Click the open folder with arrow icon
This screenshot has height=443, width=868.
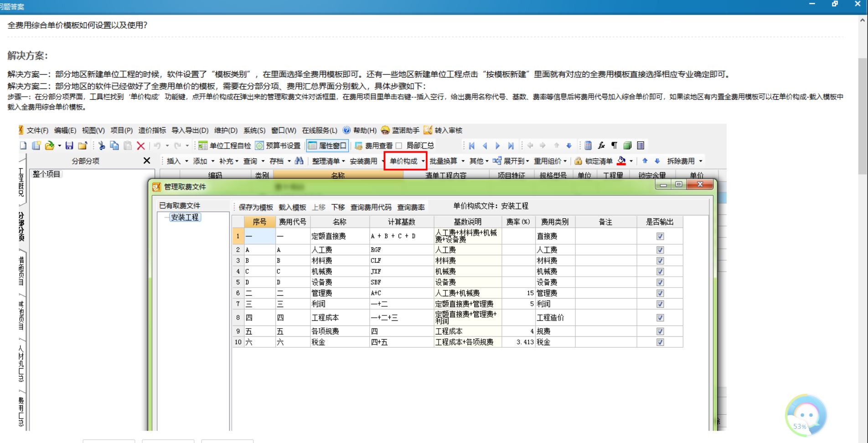click(50, 145)
